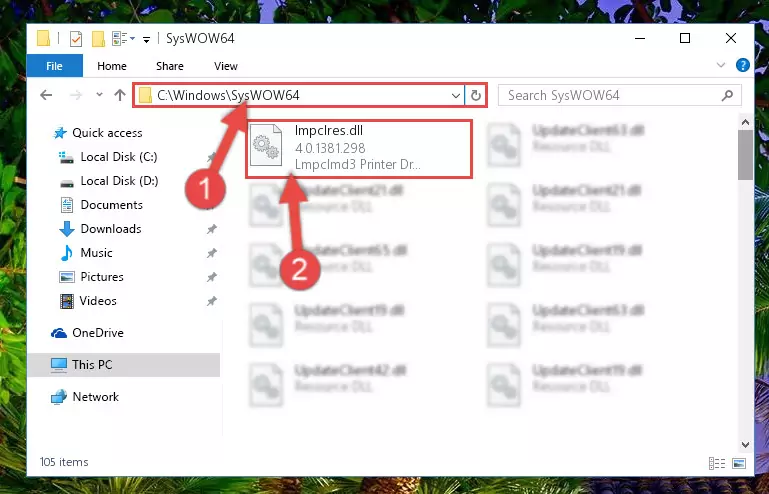
Task: Click the pin icon next to Music
Action: click(211, 253)
